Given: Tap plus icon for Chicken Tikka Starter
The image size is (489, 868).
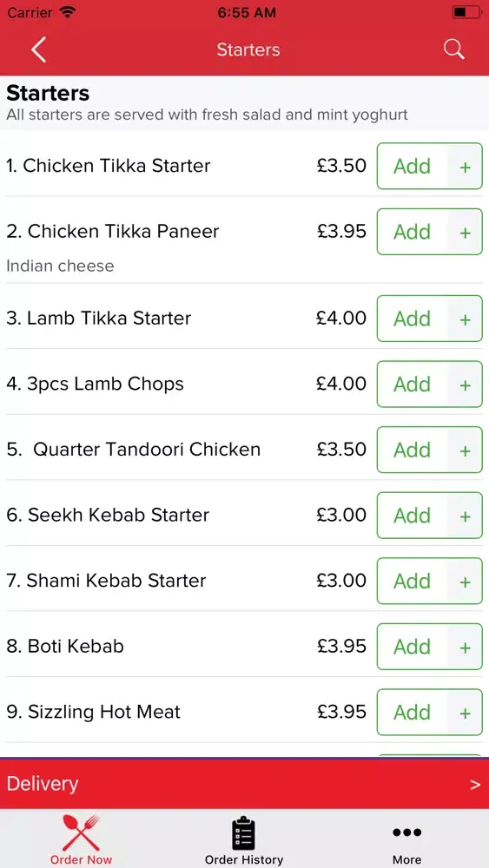Looking at the screenshot, I should pos(466,167).
